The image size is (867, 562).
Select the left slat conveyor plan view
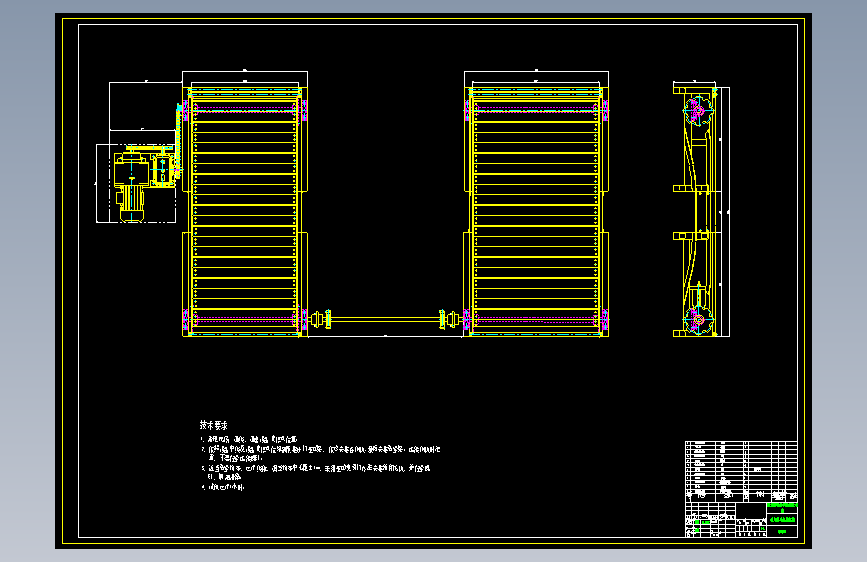[245, 211]
